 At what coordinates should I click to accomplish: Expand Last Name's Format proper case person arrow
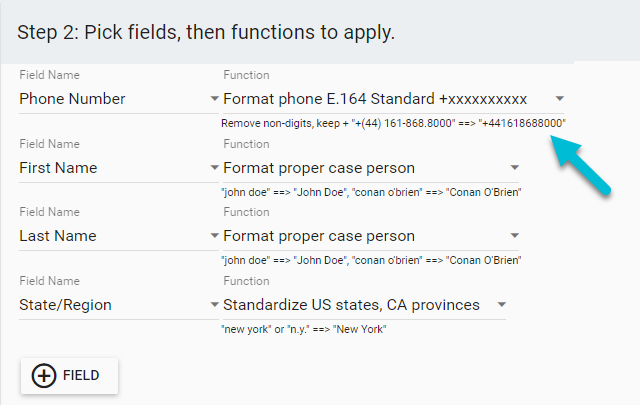(515, 236)
